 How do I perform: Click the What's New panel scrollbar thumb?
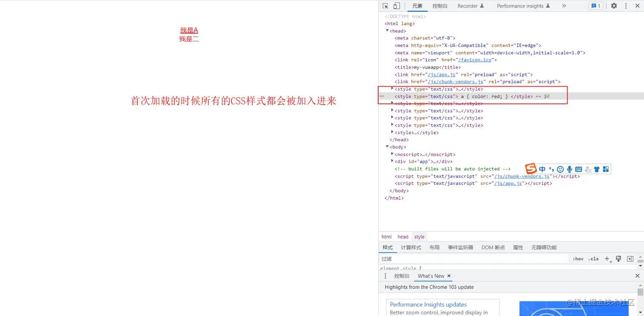point(640,292)
